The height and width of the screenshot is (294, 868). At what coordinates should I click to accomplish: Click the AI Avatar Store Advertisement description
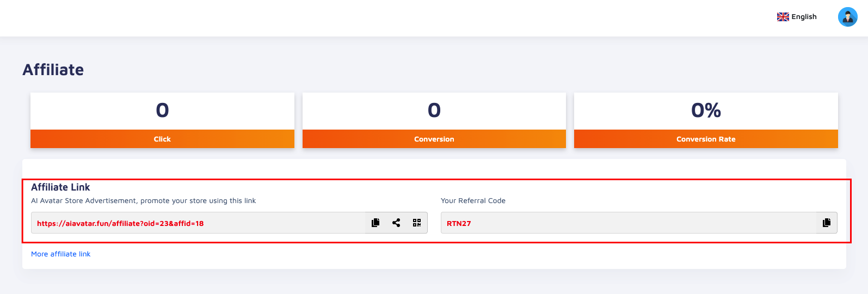[x=143, y=200]
